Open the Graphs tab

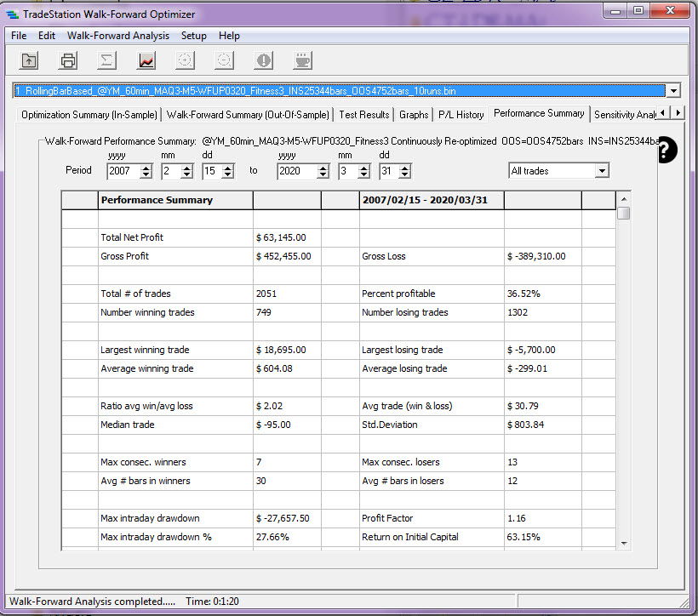click(414, 115)
